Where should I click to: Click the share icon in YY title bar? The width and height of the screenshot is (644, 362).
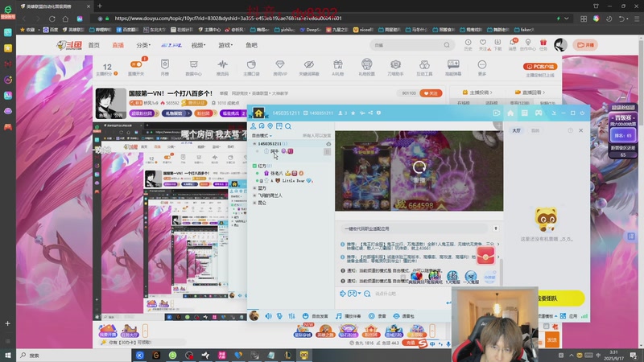[x=370, y=113]
